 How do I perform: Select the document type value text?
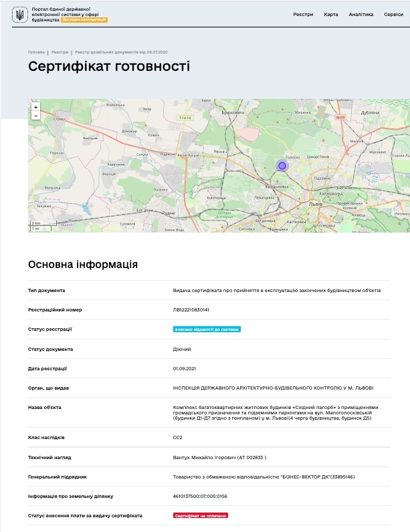pos(277,291)
